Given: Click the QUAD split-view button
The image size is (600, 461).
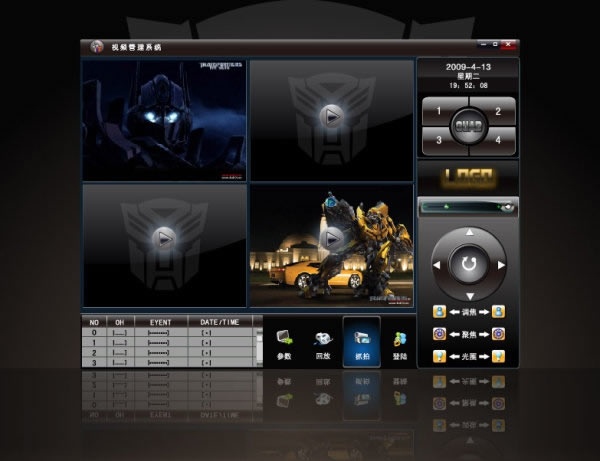Looking at the screenshot, I should (x=468, y=126).
